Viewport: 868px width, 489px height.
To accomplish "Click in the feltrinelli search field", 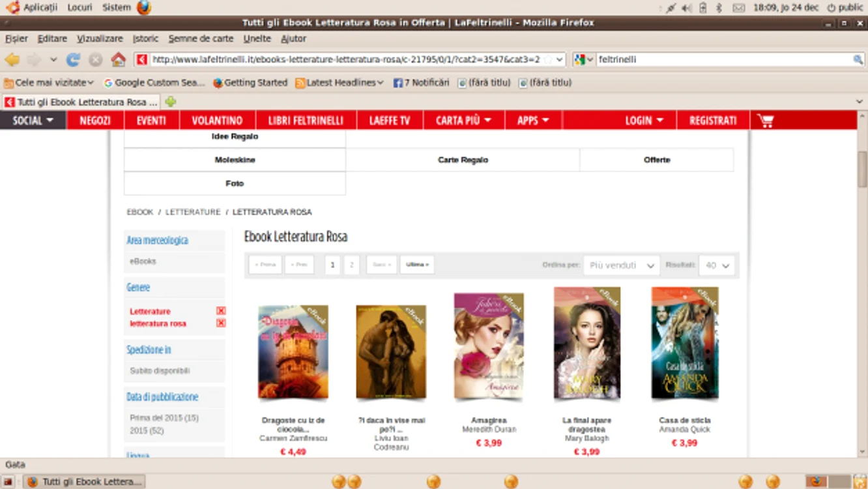I will tap(723, 59).
